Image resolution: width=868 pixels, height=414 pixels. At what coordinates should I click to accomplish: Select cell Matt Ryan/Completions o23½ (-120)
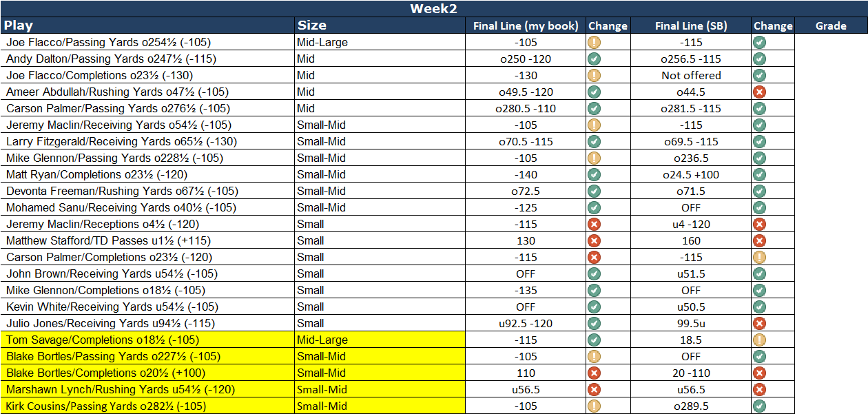(x=147, y=174)
